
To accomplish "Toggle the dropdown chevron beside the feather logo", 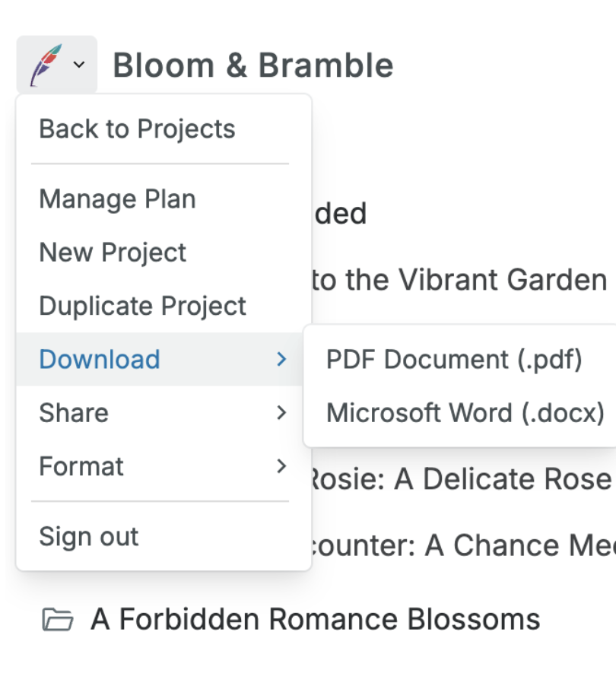I will coord(79,65).
